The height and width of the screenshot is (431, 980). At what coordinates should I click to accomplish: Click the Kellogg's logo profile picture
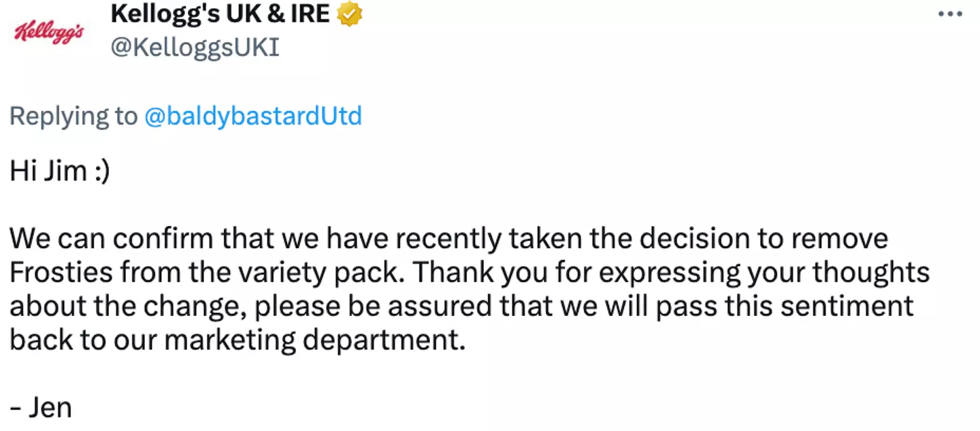tap(48, 31)
